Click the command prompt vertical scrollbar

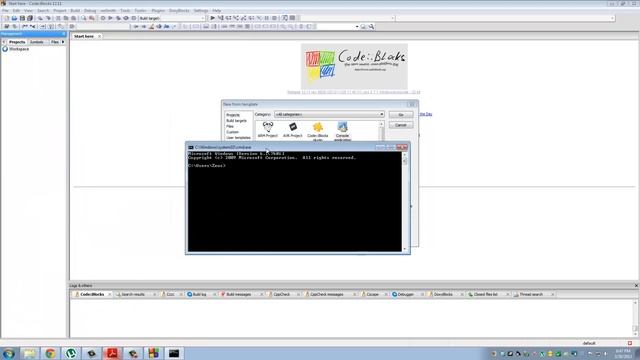click(x=405, y=201)
